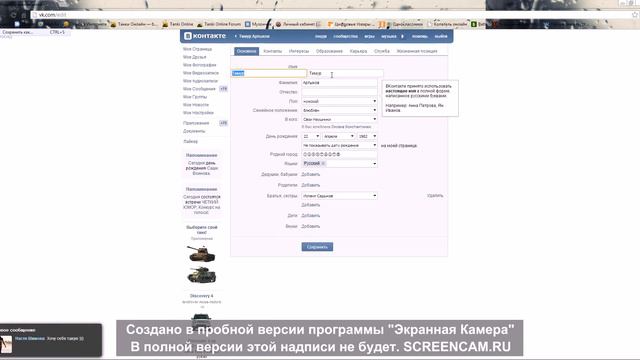The height and width of the screenshot is (360, 640).
Task: Click Добавить in the Дети row
Action: click(311, 216)
